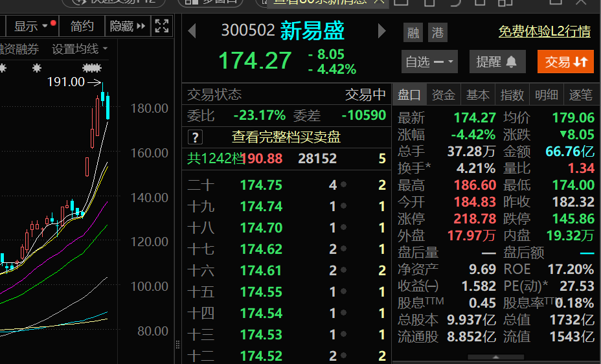This screenshot has height=364, width=601.
Task: Click the 内盘 value 19.32万
Action: (x=570, y=236)
